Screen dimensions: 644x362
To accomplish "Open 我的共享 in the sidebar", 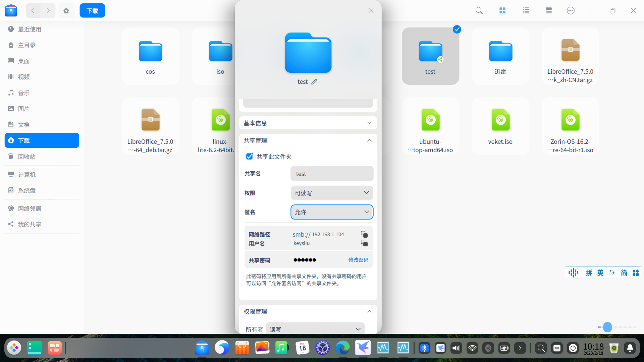I will pos(29,224).
